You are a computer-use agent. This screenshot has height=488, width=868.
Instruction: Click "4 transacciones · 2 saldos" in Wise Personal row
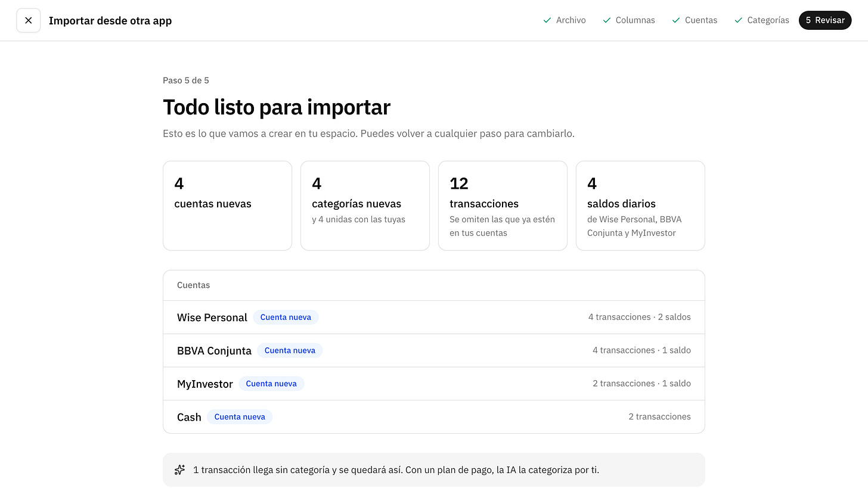[640, 317]
